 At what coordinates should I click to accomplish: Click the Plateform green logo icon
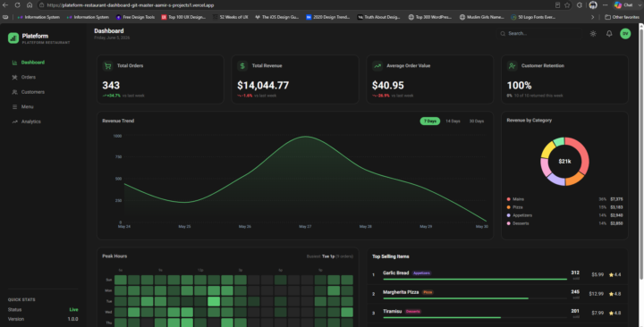[x=13, y=38]
